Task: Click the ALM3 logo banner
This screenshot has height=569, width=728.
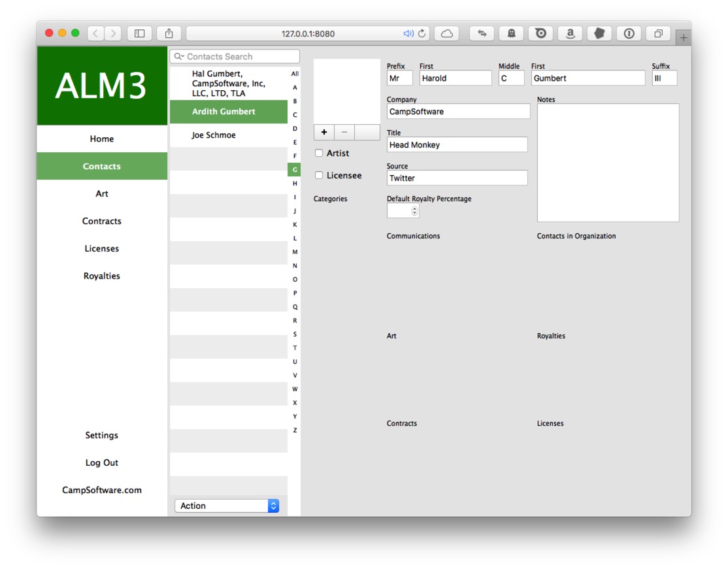Action: 102,86
